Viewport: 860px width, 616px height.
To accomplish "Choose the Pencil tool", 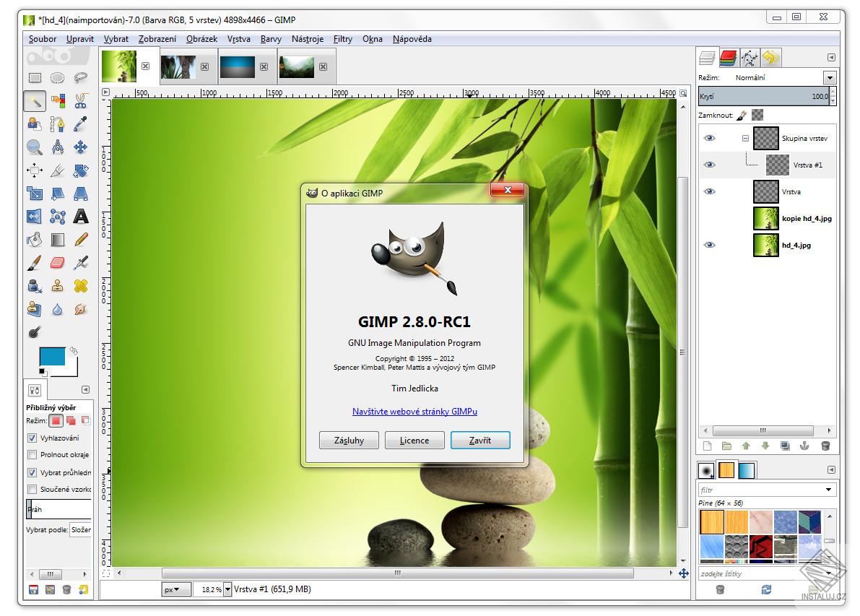I will (81, 240).
